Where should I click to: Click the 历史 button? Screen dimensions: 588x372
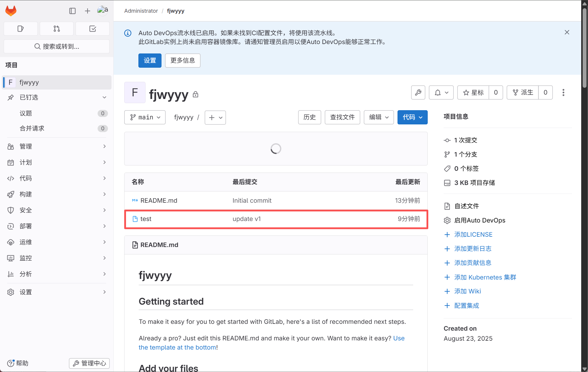309,117
